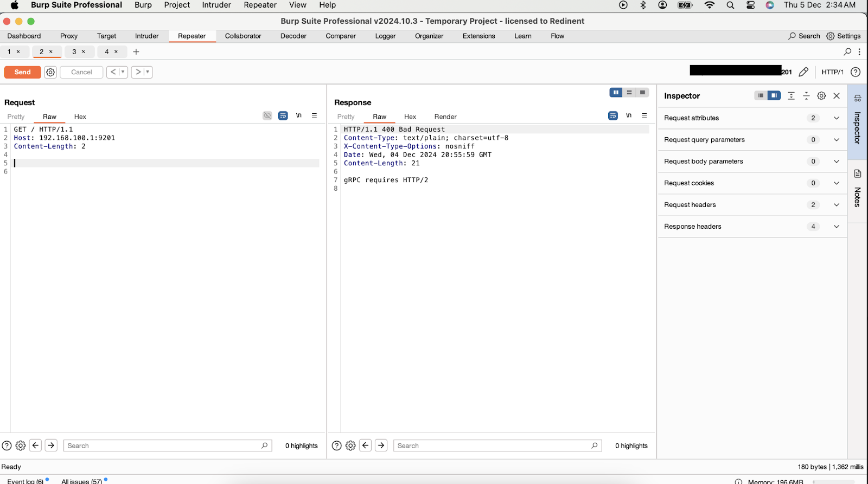Open the forward history dropdown arrow
The height and width of the screenshot is (484, 868).
pos(148,72)
